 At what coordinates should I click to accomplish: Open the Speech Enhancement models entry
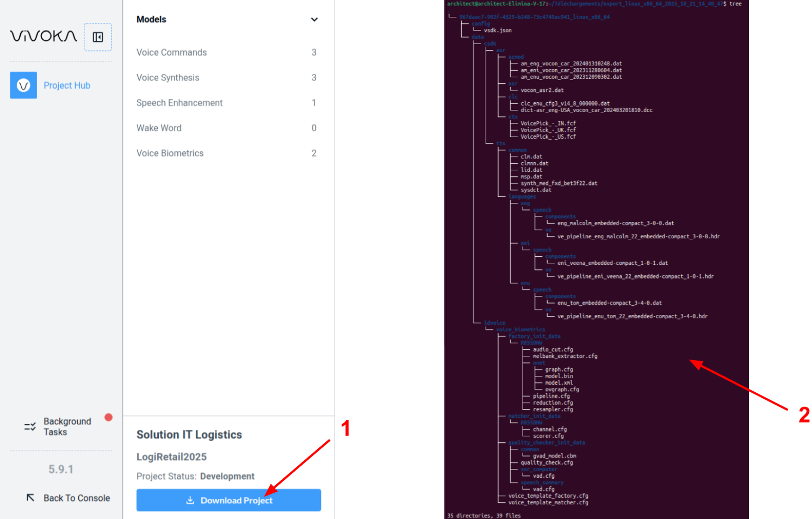(179, 103)
